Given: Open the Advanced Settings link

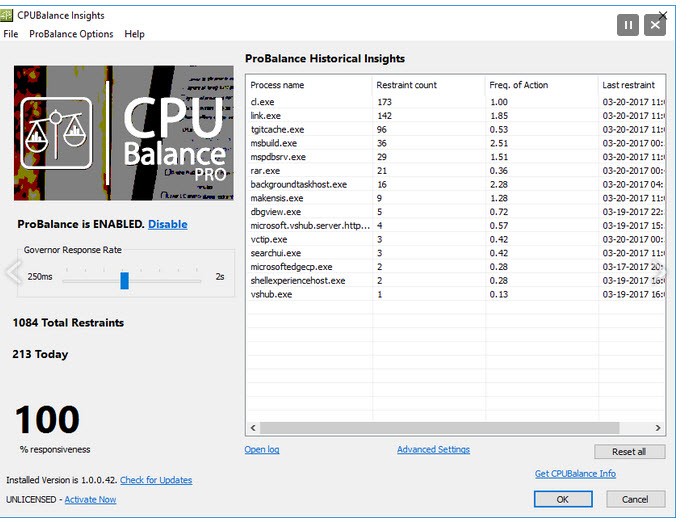Looking at the screenshot, I should [x=433, y=450].
